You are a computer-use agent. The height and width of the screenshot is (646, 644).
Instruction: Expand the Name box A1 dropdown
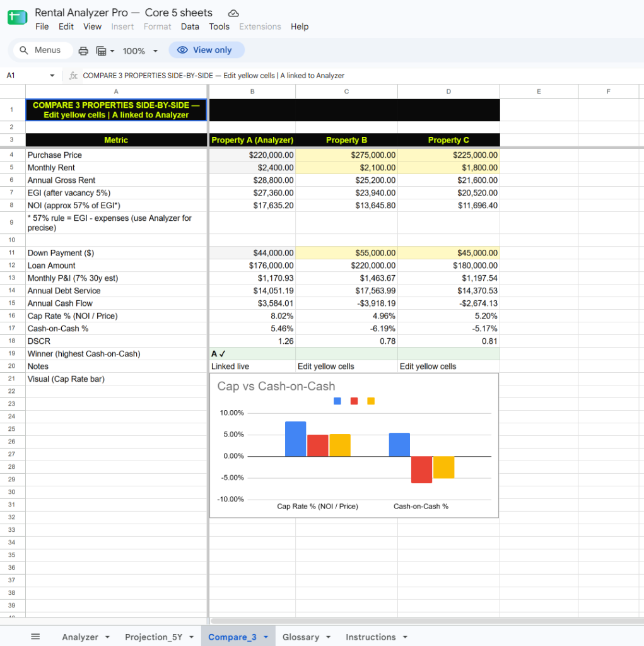[x=52, y=76]
